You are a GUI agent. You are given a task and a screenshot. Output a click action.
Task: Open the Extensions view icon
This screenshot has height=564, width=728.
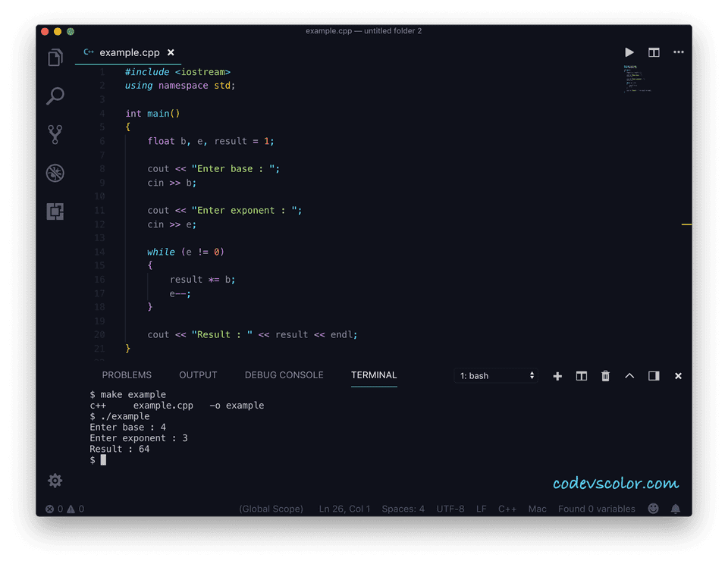pos(55,211)
